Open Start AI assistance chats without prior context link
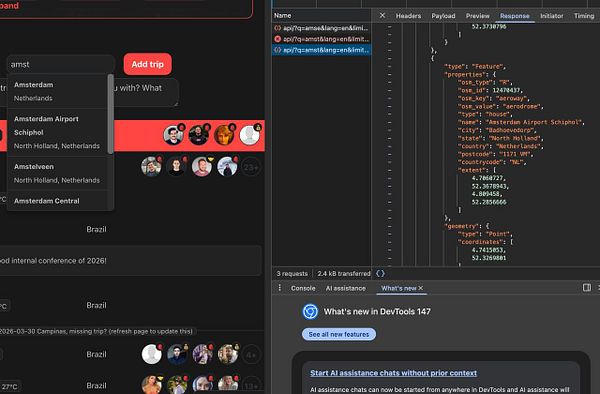Image resolution: width=600 pixels, height=394 pixels. 393,373
